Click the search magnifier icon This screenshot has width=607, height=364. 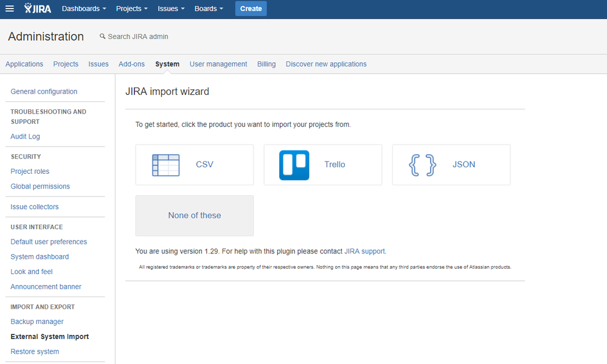[102, 36]
